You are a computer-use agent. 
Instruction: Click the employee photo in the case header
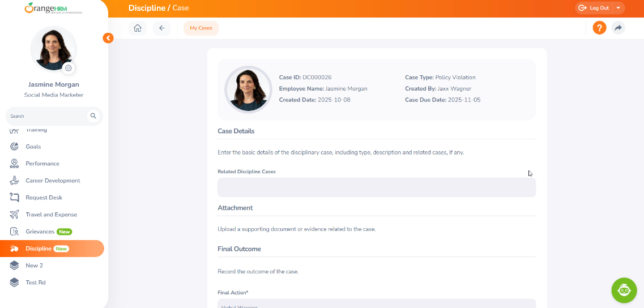248,89
